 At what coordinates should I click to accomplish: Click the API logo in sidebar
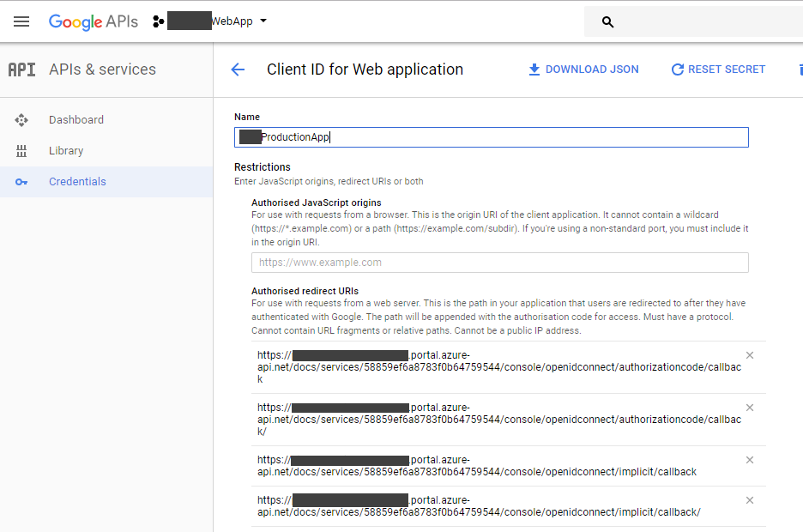(x=22, y=70)
